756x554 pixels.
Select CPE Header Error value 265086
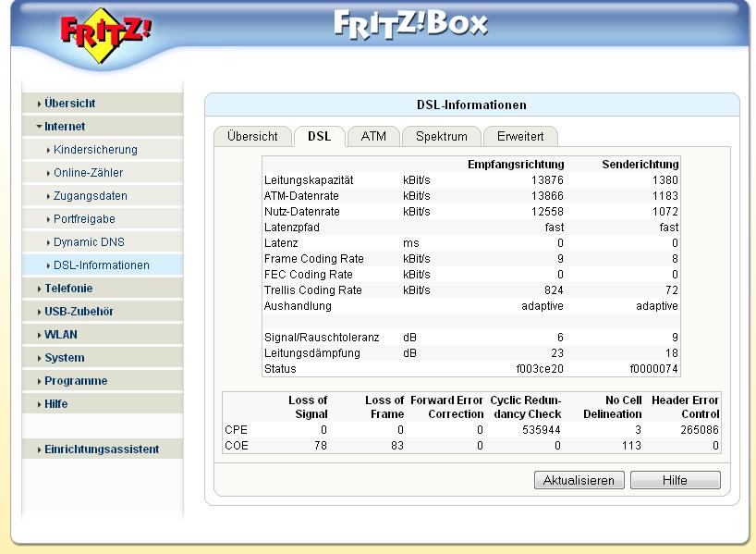(x=700, y=430)
